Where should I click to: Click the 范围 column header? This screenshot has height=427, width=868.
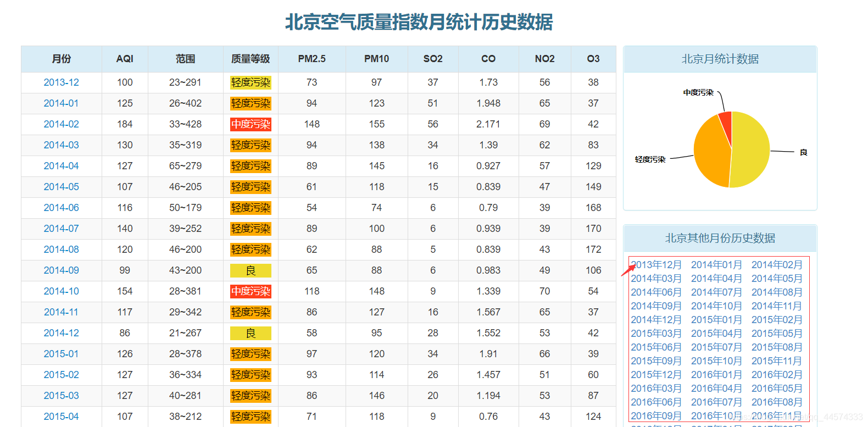click(x=186, y=59)
